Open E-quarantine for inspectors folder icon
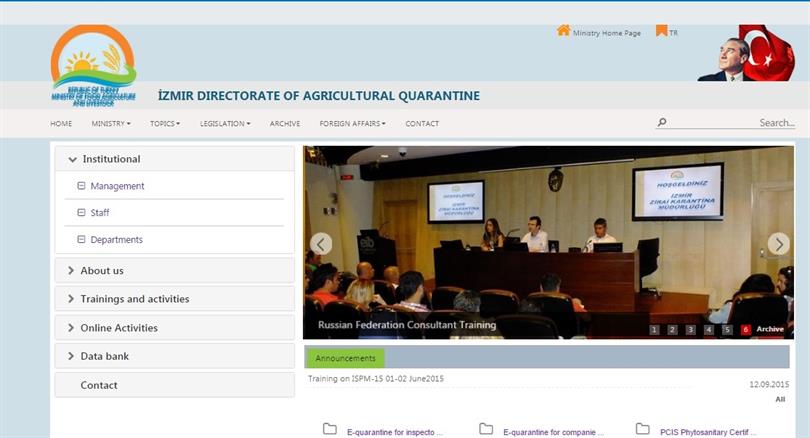The image size is (810, 438). tap(330, 429)
